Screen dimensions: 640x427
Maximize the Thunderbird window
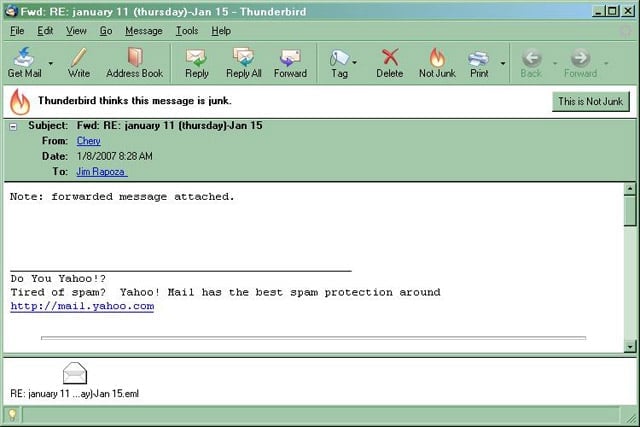612,11
